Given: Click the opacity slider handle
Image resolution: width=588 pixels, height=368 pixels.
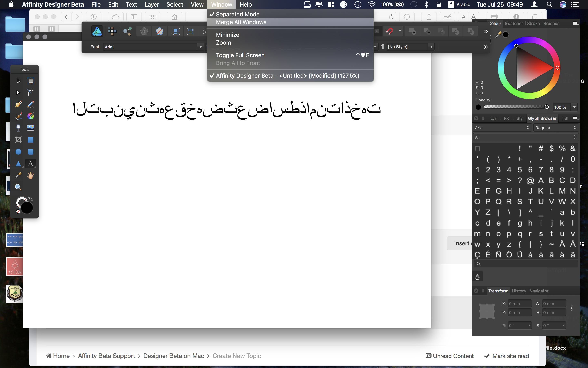Looking at the screenshot, I should 546,107.
